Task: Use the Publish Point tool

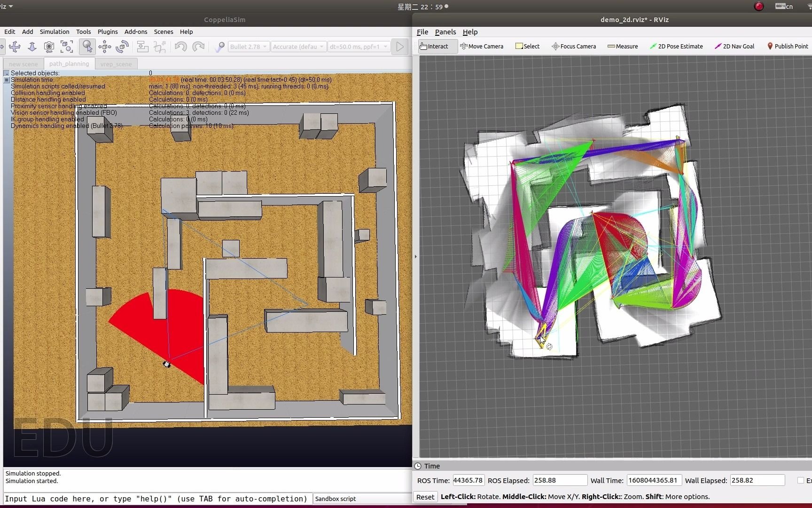Action: pos(787,46)
